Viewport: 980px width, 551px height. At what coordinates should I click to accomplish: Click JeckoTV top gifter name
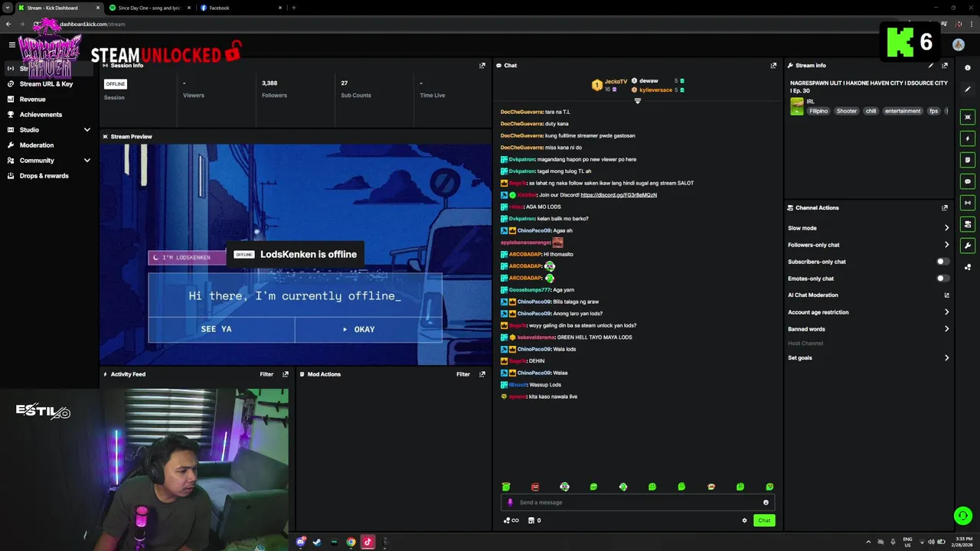click(616, 82)
